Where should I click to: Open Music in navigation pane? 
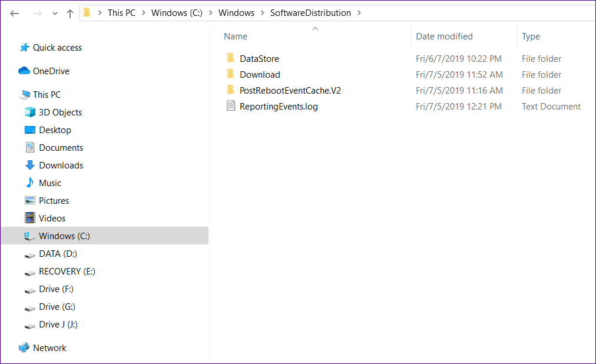50,183
